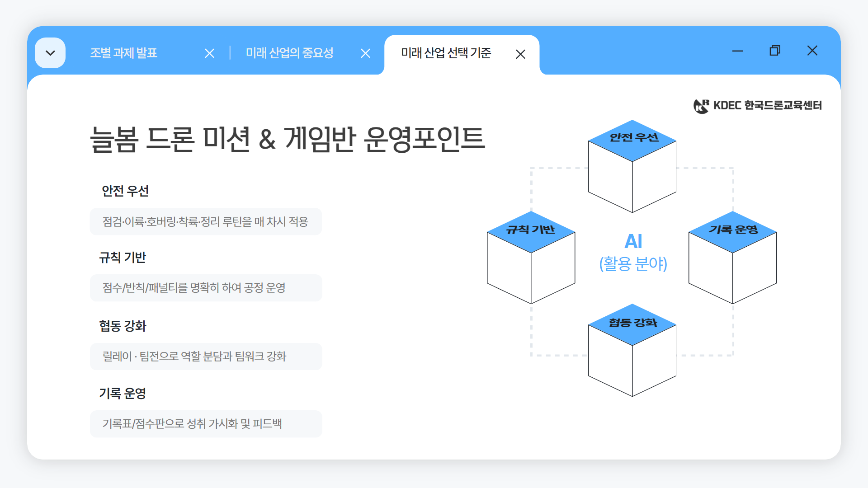Image resolution: width=868 pixels, height=488 pixels.
Task: Toggle the 릴레이·팀전 teamwork item
Action: (206, 356)
